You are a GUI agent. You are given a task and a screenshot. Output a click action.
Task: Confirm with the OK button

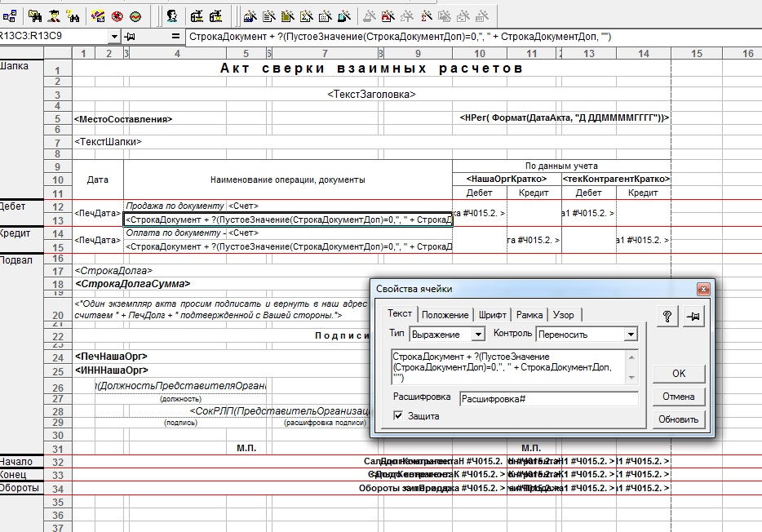pyautogui.click(x=679, y=374)
